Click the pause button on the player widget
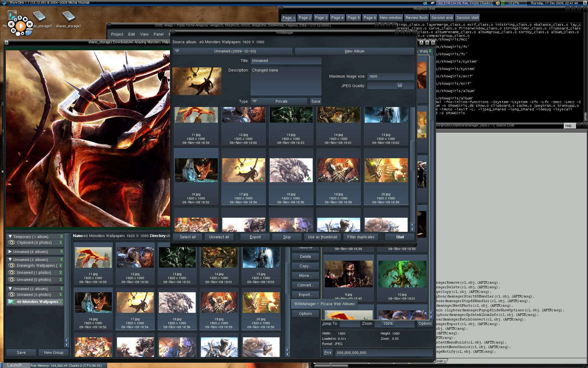Image resolution: width=588 pixels, height=368 pixels. [13, 30]
